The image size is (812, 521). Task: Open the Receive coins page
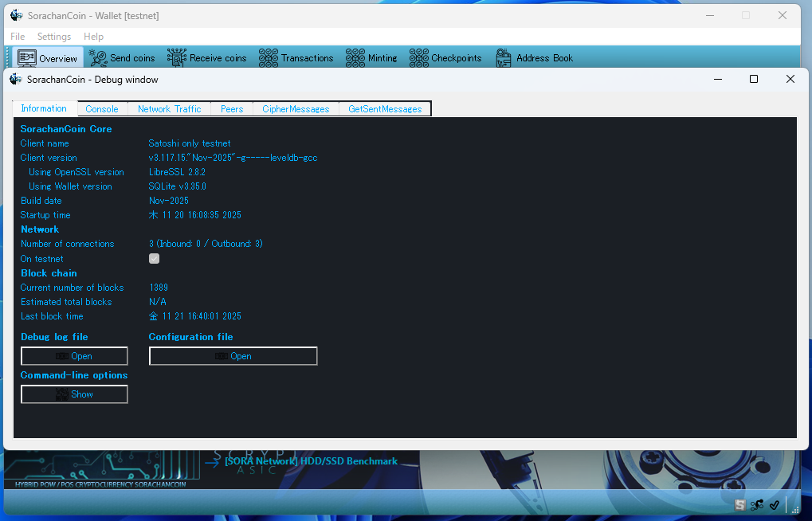(x=207, y=58)
